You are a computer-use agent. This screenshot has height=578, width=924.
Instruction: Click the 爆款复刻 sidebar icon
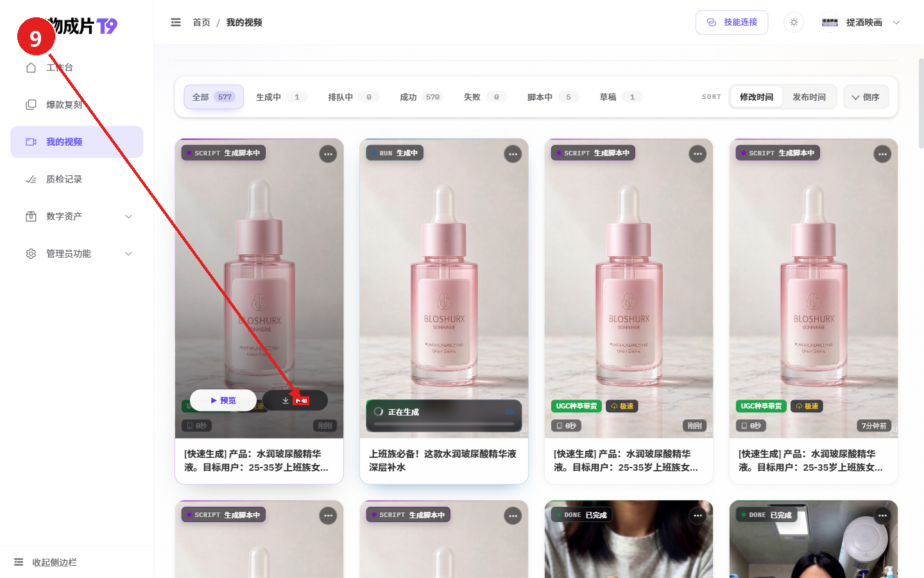click(31, 105)
